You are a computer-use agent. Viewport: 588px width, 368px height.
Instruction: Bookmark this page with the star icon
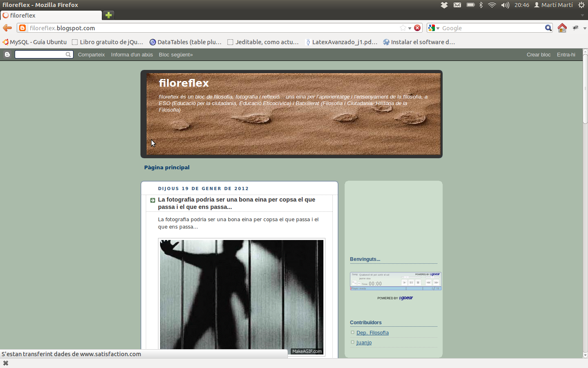click(403, 28)
